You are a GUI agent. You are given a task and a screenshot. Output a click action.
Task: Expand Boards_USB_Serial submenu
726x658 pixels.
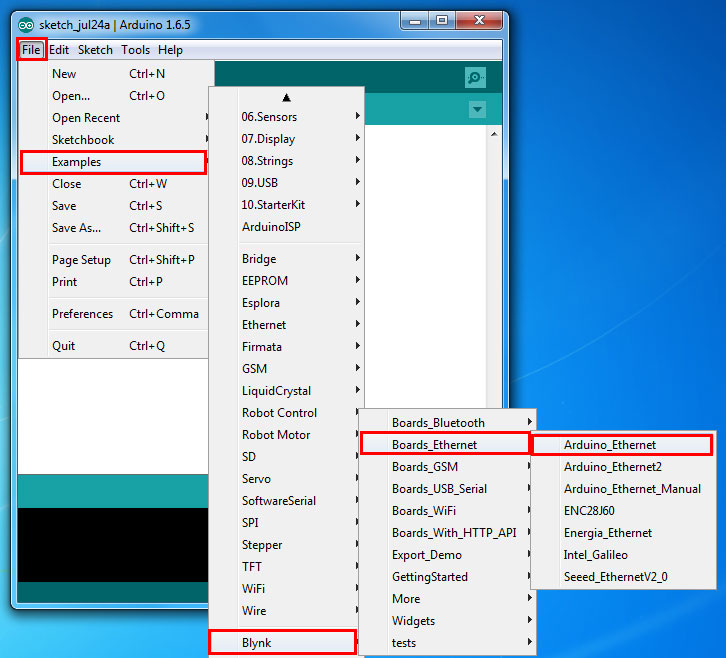tap(447, 489)
